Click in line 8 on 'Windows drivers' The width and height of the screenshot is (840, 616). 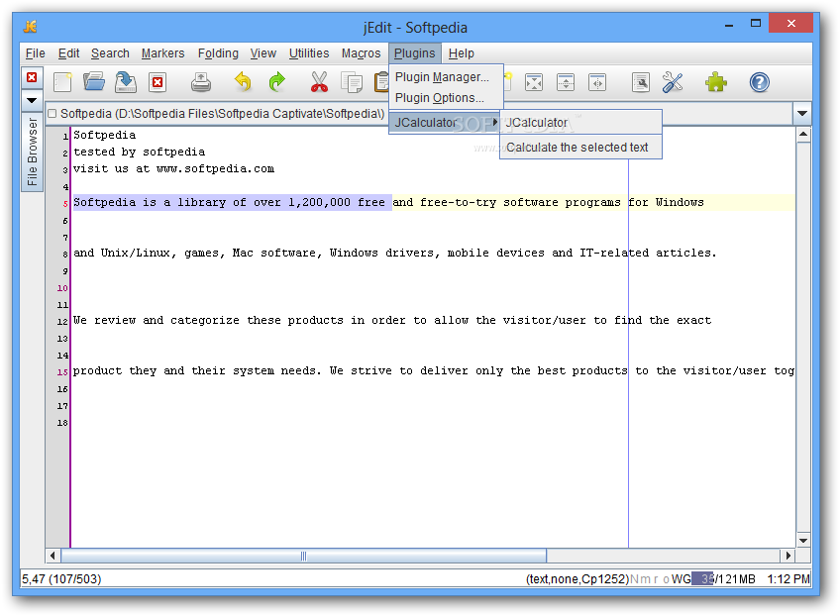click(381, 253)
